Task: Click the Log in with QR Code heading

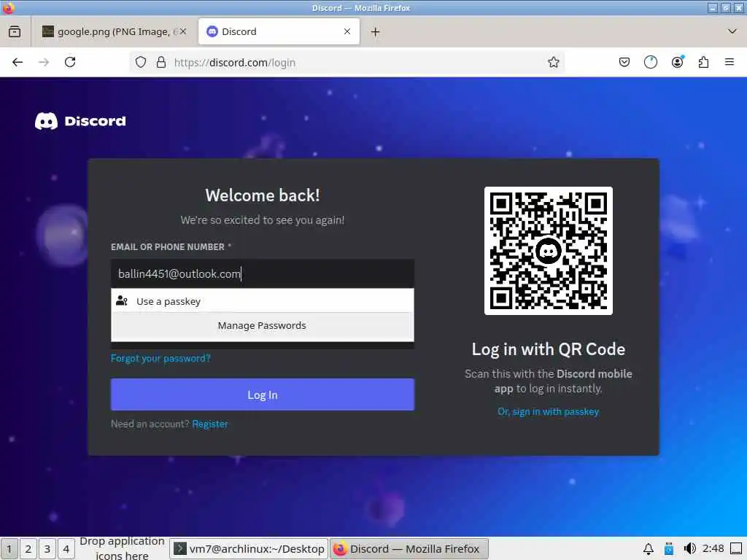Action: (549, 349)
